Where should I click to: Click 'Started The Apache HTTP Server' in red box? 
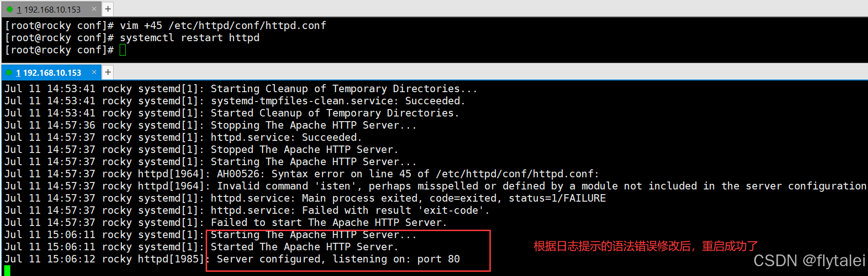point(304,247)
